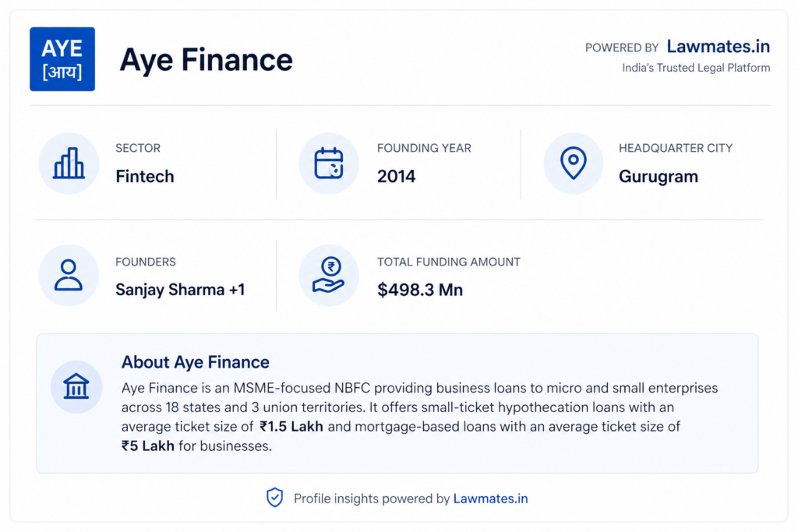Click the bar chart Sector icon
The height and width of the screenshot is (532, 798).
click(x=69, y=164)
